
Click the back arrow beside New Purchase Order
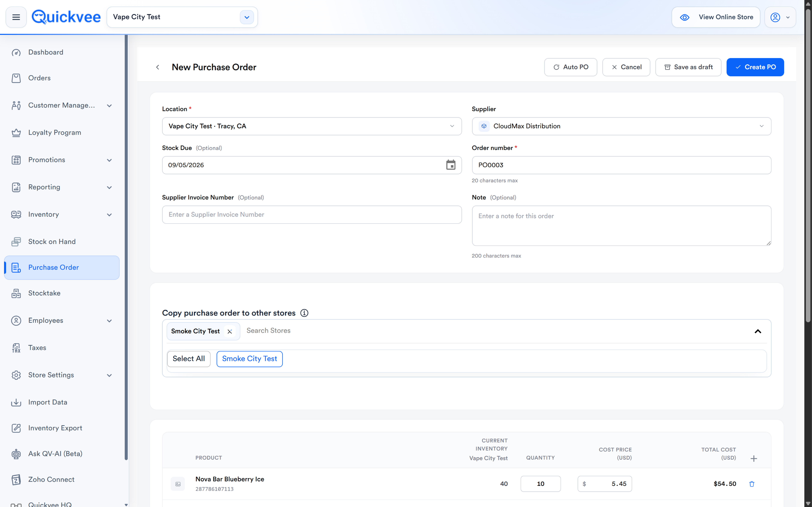coord(158,67)
